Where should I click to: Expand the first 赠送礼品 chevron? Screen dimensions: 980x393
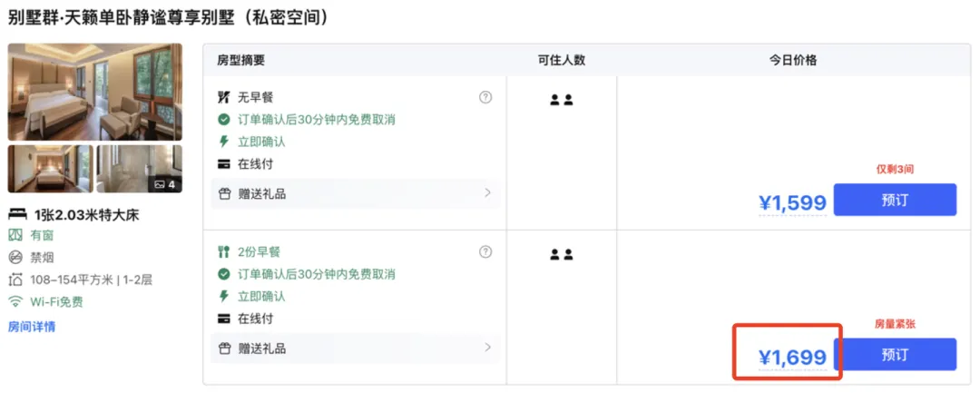pos(487,193)
